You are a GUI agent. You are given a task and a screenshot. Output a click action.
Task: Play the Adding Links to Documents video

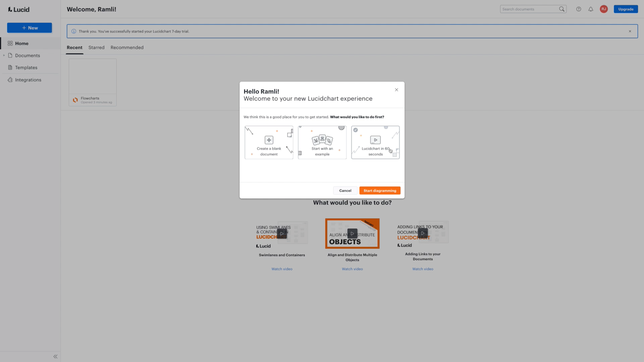[423, 233]
